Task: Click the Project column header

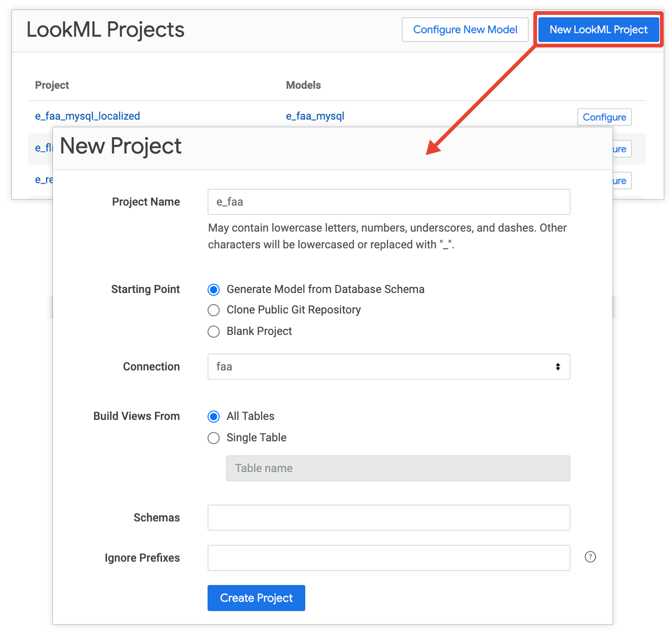Action: point(52,85)
